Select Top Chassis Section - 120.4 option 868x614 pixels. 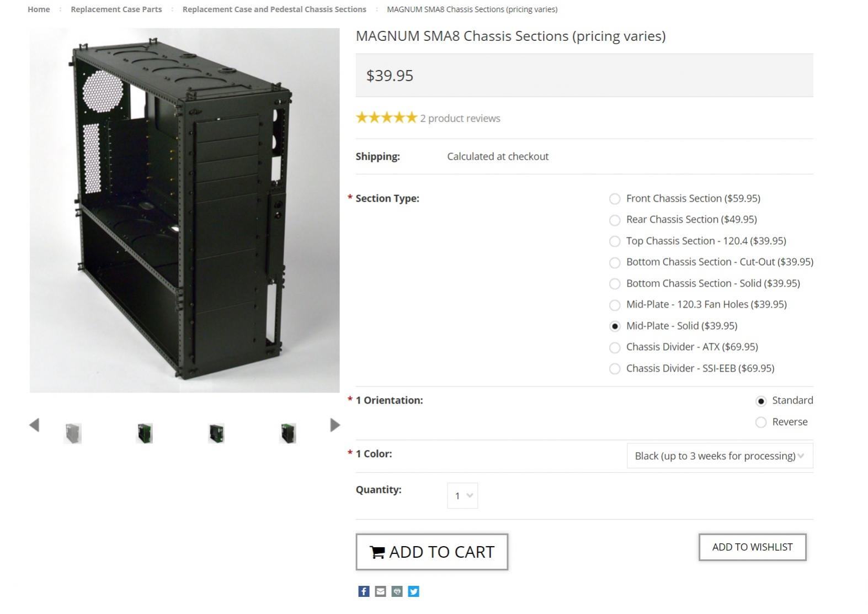pyautogui.click(x=614, y=241)
